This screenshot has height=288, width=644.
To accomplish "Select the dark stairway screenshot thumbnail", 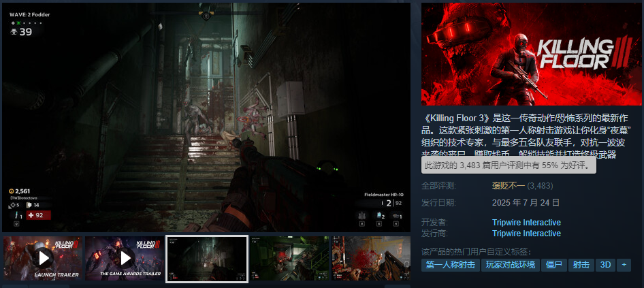I will pos(207,259).
